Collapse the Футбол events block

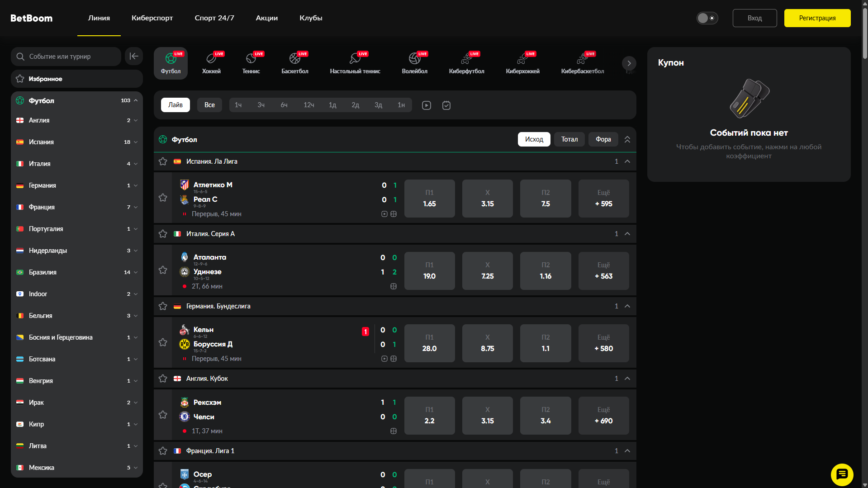click(627, 139)
